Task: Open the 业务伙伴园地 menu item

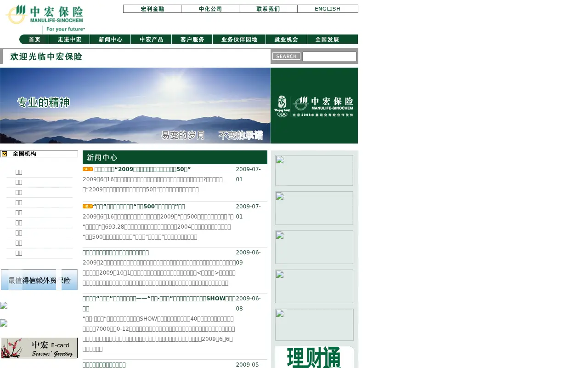Action: pyautogui.click(x=239, y=40)
